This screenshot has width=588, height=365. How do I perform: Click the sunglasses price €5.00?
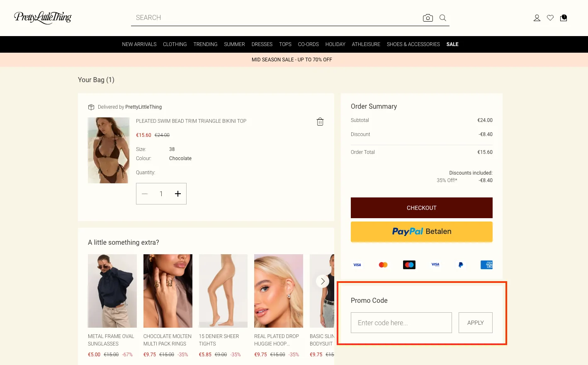pos(94,355)
